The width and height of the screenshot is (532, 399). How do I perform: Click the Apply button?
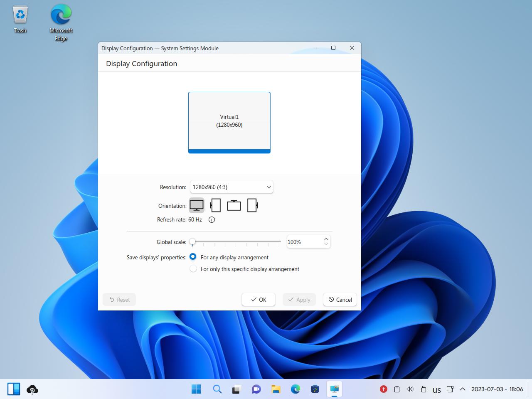[x=299, y=300]
